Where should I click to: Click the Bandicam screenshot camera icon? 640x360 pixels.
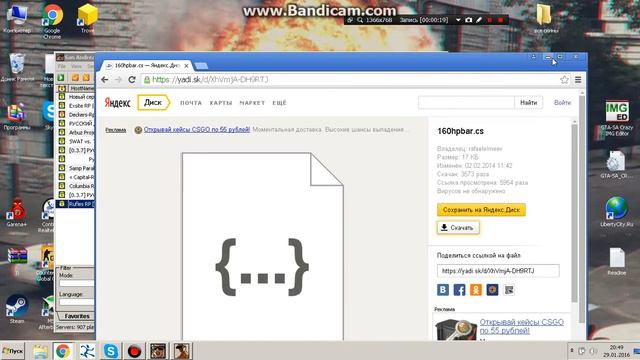pyautogui.click(x=469, y=20)
